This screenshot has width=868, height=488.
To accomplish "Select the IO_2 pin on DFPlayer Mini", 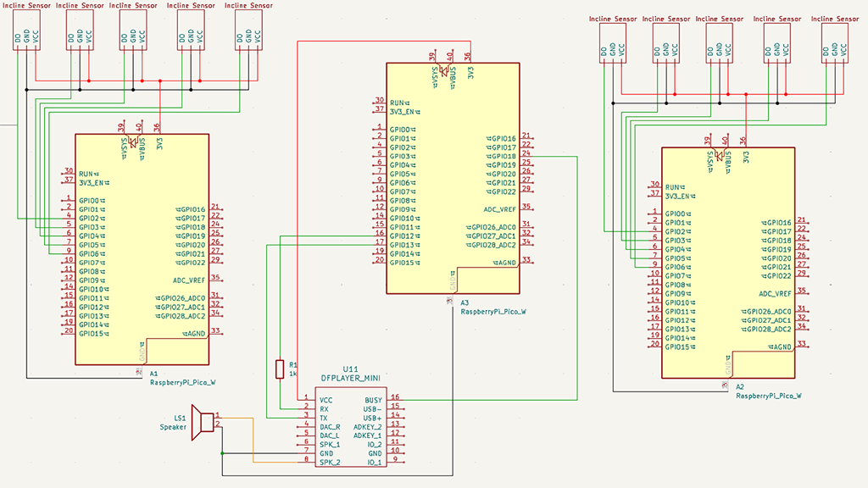I will 374,444.
